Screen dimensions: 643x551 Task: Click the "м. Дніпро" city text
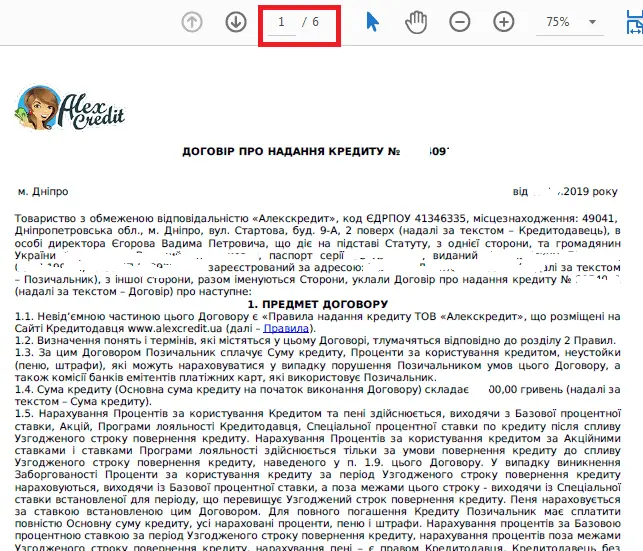(43, 191)
